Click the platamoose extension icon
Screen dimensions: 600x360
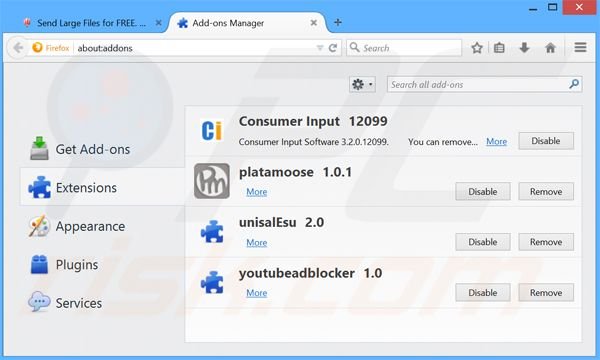[x=212, y=181]
